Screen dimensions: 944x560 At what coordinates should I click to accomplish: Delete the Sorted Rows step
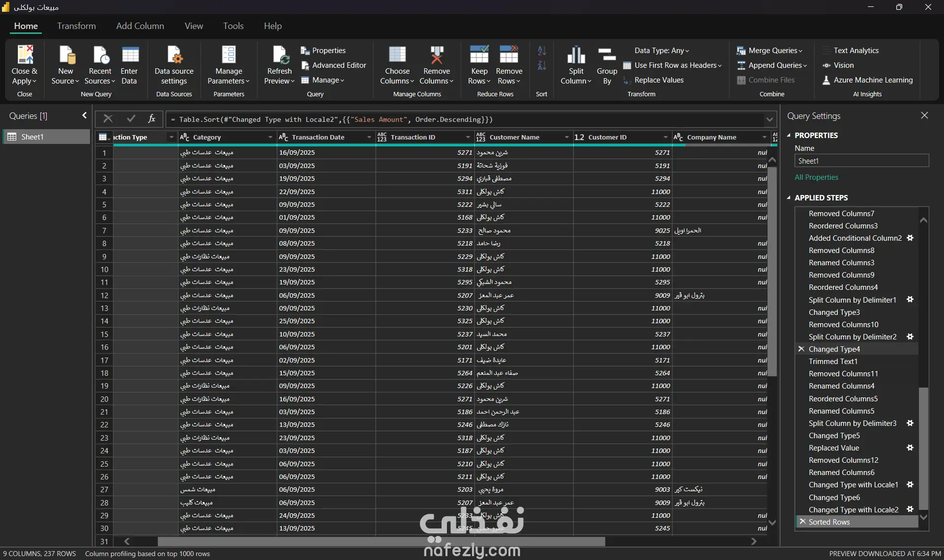tap(802, 522)
